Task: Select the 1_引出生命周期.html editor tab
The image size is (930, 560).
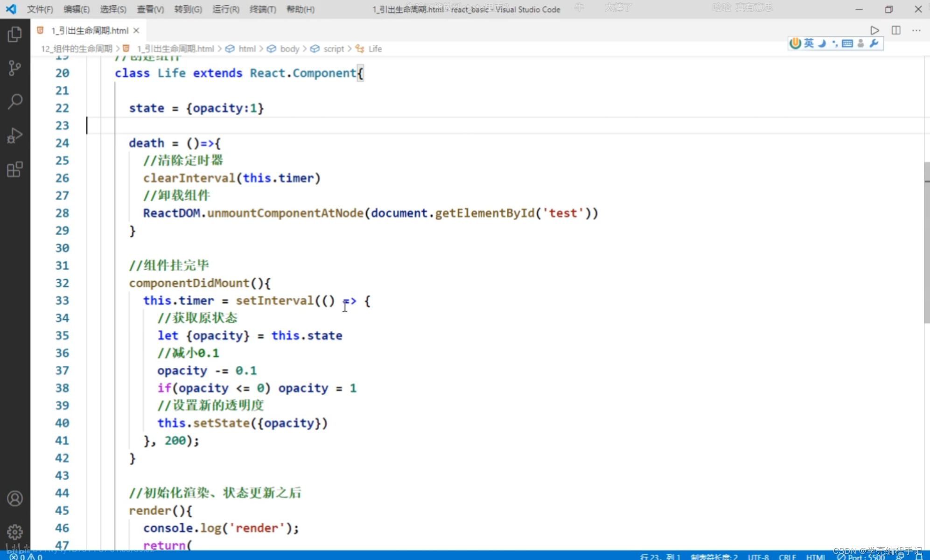Action: 89,30
